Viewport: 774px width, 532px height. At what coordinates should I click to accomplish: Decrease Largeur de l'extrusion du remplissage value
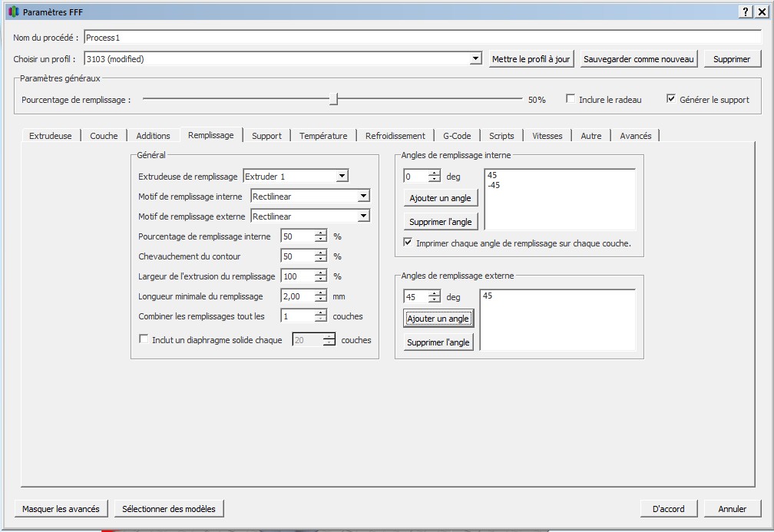[321, 279]
